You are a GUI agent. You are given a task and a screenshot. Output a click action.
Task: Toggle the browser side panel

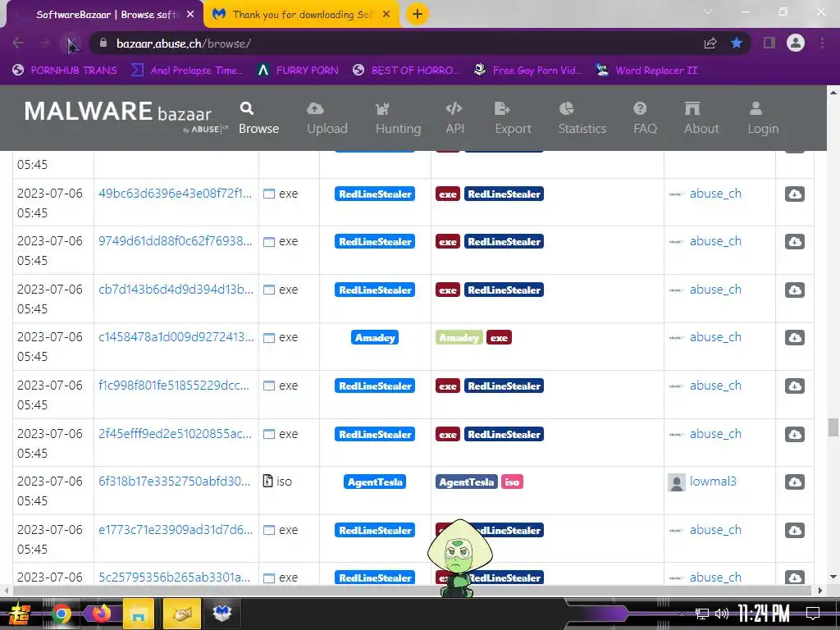click(x=769, y=43)
